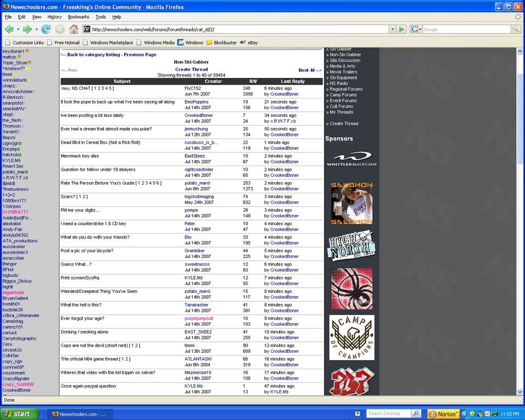Open the Google search engine selector dropdown

pyautogui.click(x=416, y=29)
